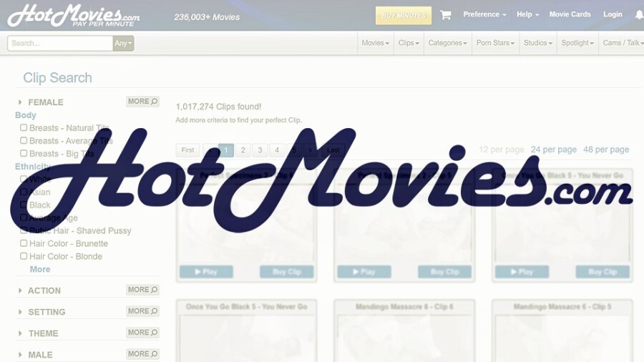Click the MORE magnifier beside SETTING

click(x=142, y=311)
